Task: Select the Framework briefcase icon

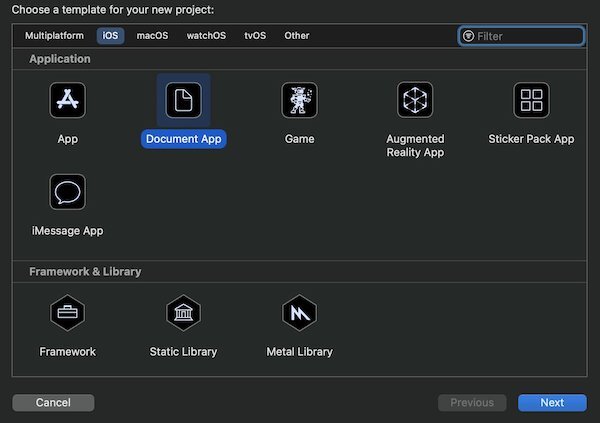Action: tap(67, 313)
